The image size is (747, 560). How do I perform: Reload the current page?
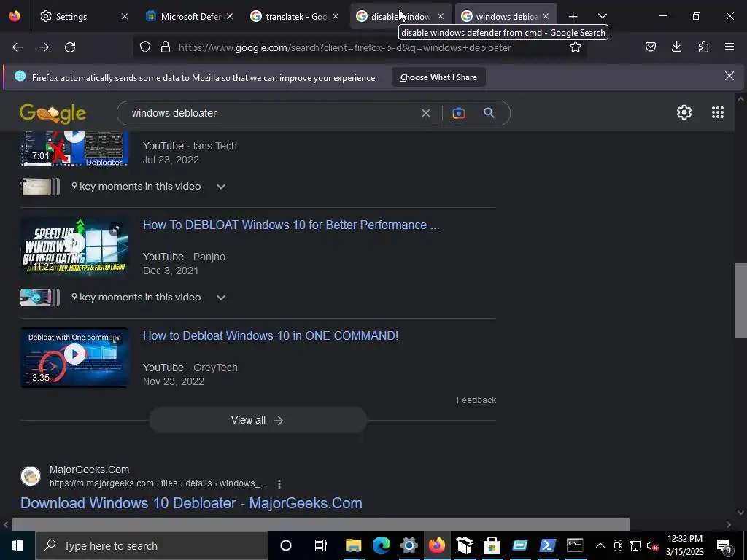tap(70, 47)
